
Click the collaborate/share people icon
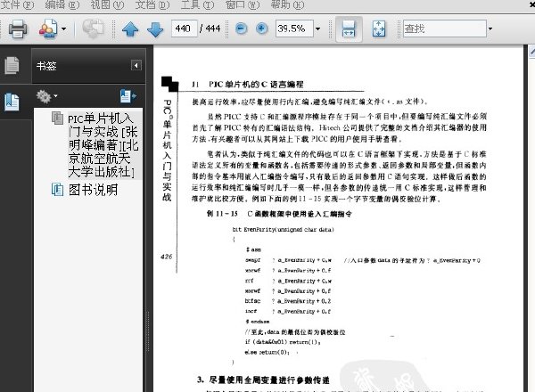[48, 29]
